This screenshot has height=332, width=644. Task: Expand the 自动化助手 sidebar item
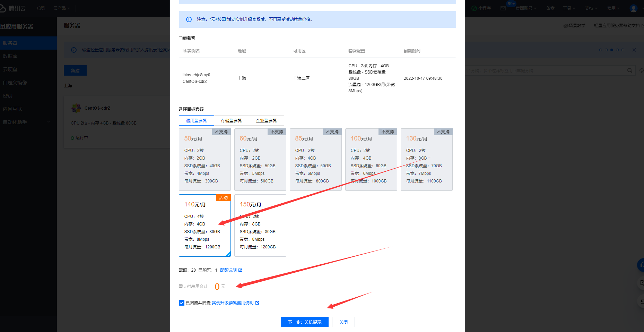pos(28,122)
